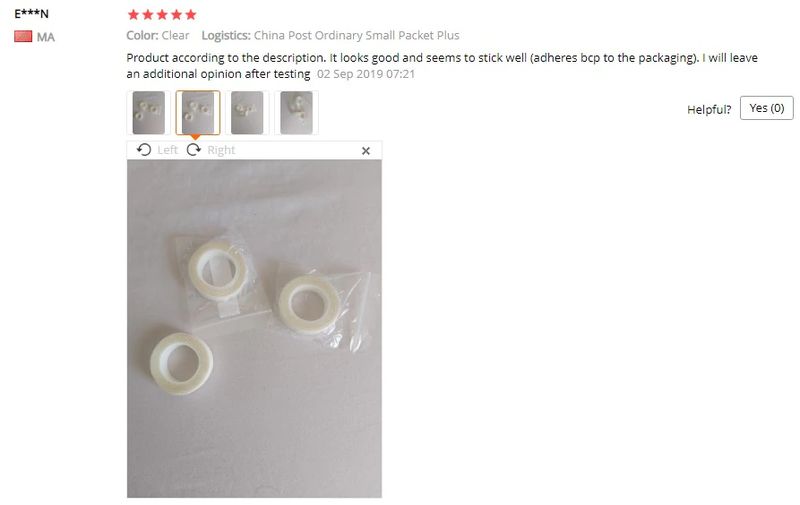The image size is (800, 505).
Task: Click the middle third rating star
Action: point(162,15)
